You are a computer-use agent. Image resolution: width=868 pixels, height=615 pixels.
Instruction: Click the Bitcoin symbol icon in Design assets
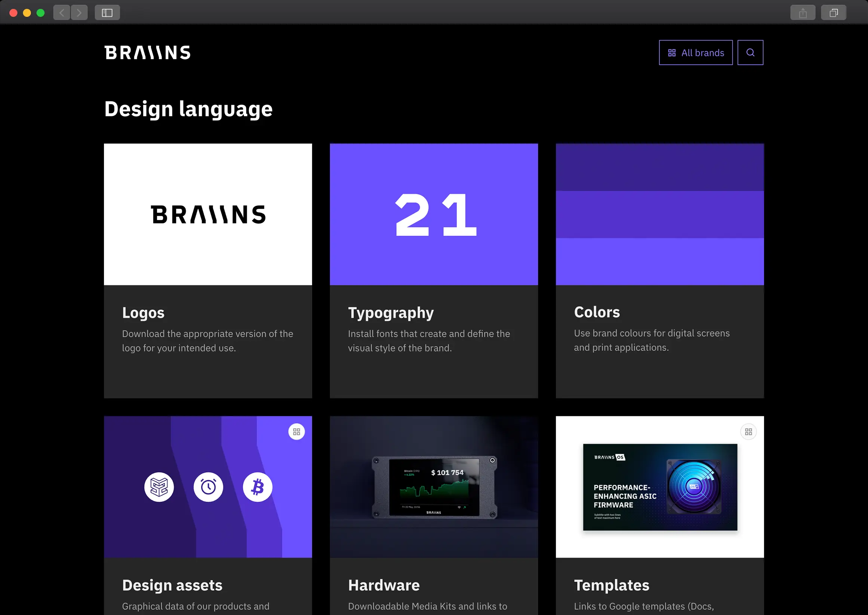[258, 487]
